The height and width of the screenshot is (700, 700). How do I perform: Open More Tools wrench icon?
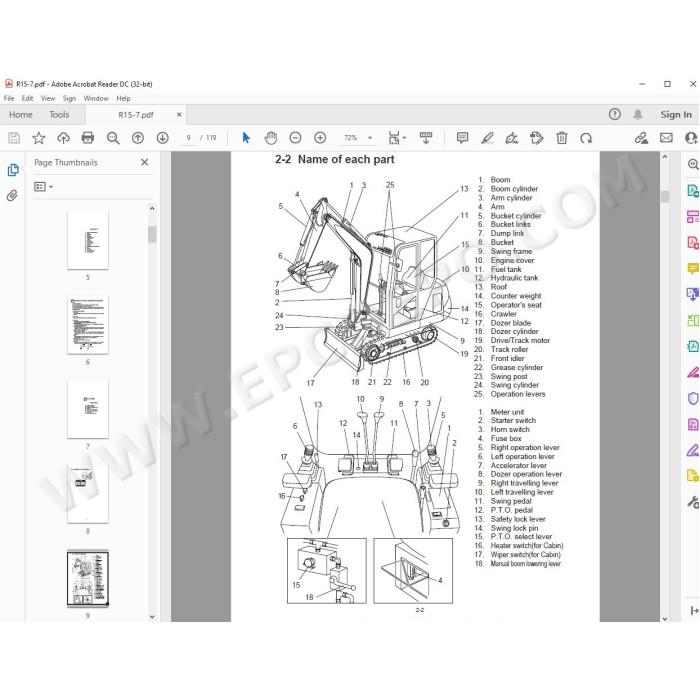[x=693, y=502]
